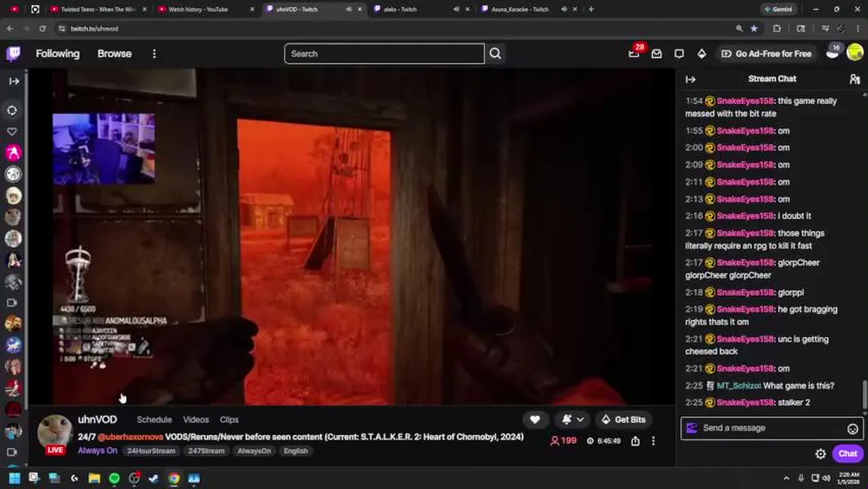
Task: Click Always On category link
Action: (x=97, y=450)
